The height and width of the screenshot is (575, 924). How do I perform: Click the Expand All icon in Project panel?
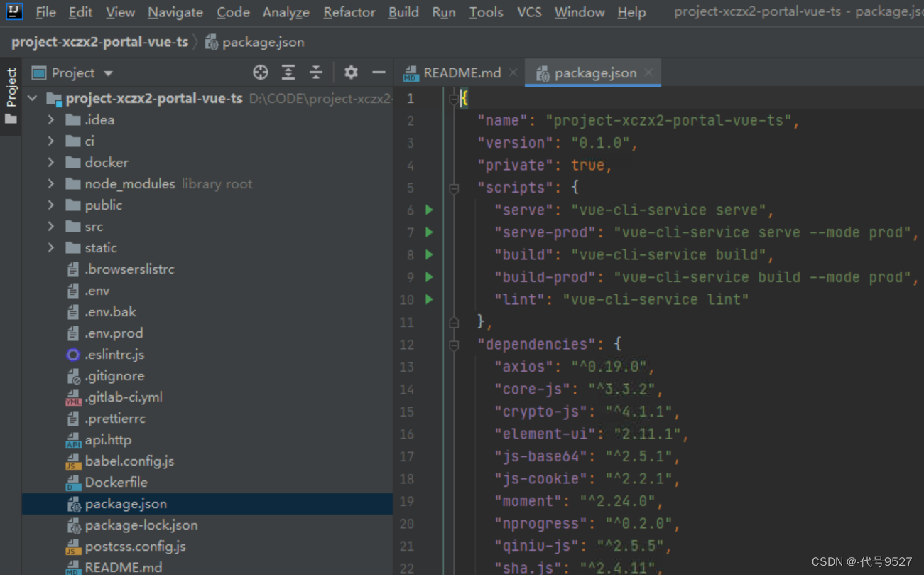click(x=288, y=72)
